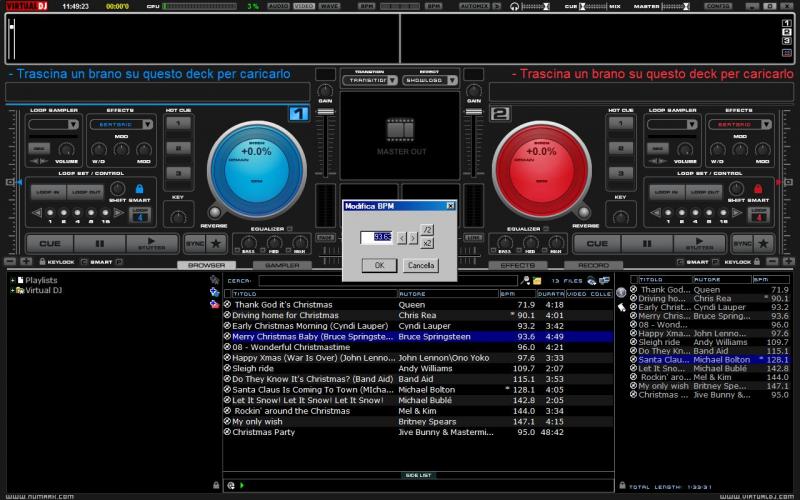Click the deck 1 channel volume fader
Image resolution: width=800 pixels, height=500 pixels.
tap(326, 112)
